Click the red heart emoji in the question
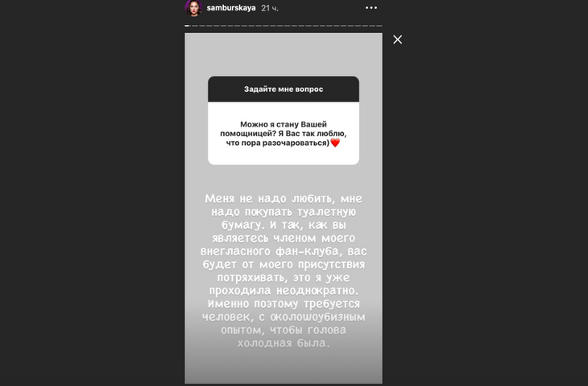Screen dimensions: 588x386 pos(335,143)
